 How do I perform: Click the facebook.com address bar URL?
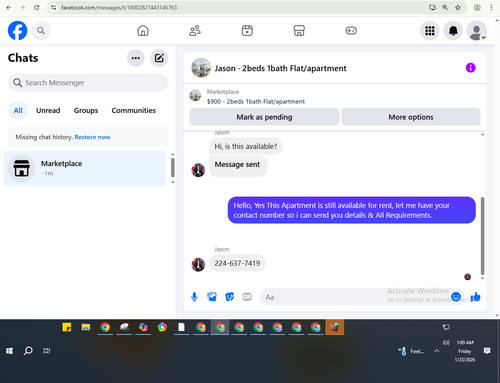coord(119,7)
